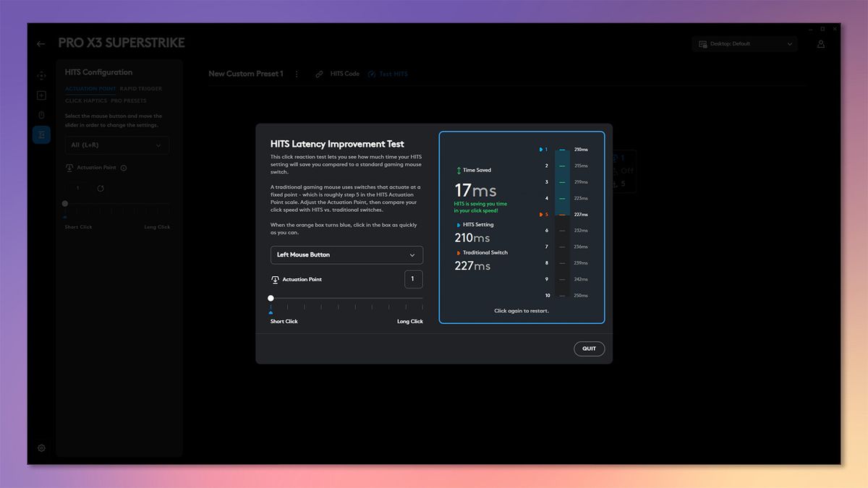Click the info icon beside Actuation Point

coord(124,168)
